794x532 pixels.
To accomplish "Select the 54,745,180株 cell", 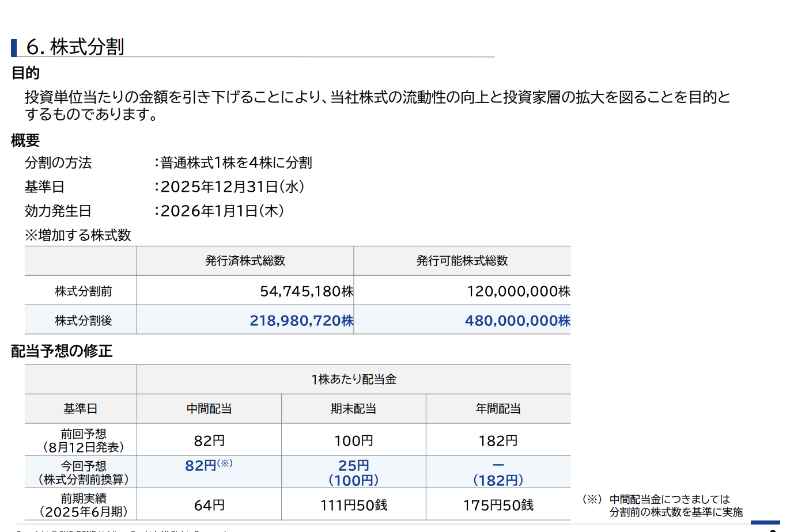I will 306,291.
